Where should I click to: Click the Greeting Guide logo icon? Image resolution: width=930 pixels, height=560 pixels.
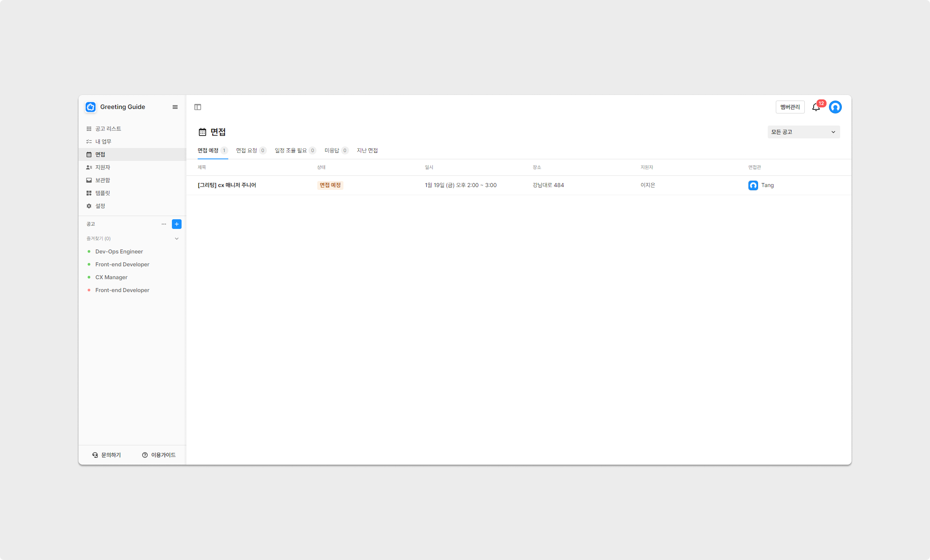[x=91, y=107]
